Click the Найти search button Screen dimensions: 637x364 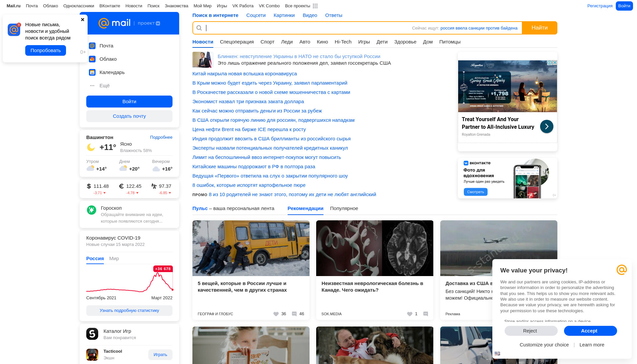point(539,28)
